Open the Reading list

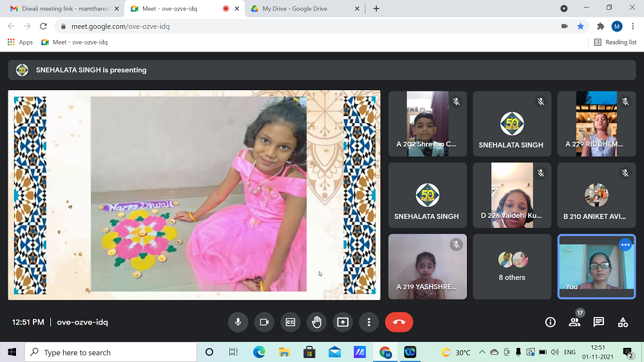[615, 42]
